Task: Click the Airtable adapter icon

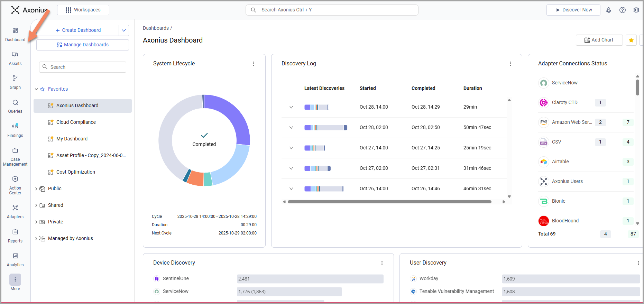Action: [544, 162]
